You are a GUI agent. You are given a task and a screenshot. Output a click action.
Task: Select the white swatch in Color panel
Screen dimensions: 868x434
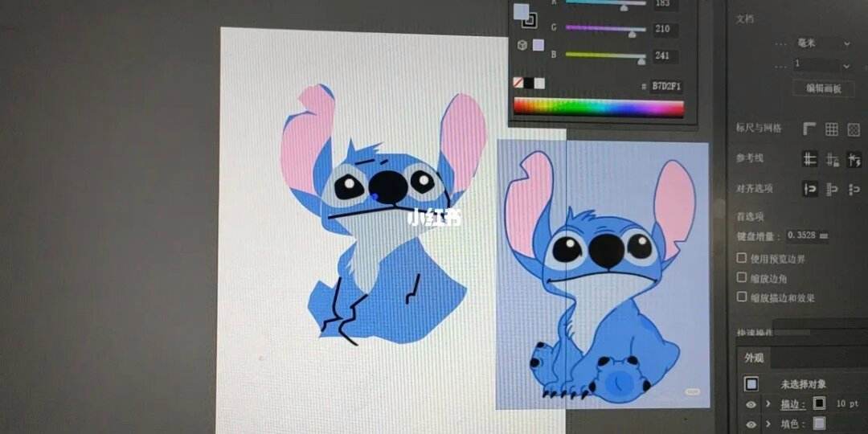[x=539, y=83]
